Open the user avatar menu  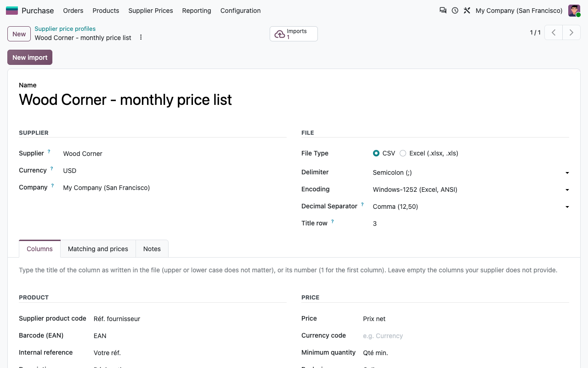(x=574, y=11)
